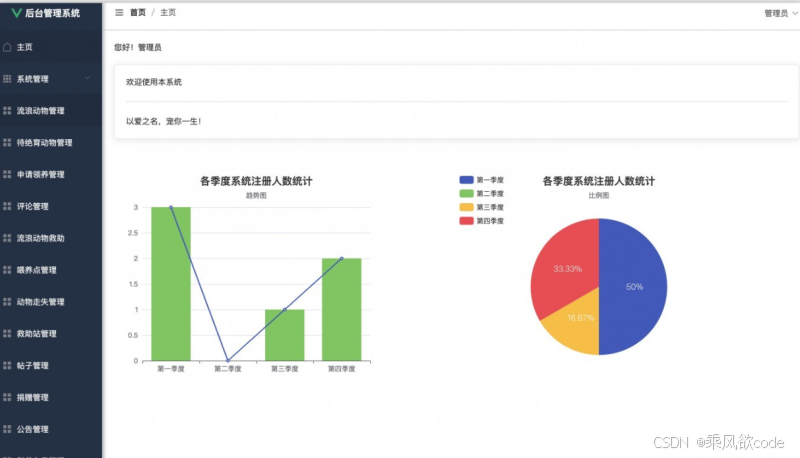
Task: Click the 第四季度 bar in bar chart
Action: (341, 310)
